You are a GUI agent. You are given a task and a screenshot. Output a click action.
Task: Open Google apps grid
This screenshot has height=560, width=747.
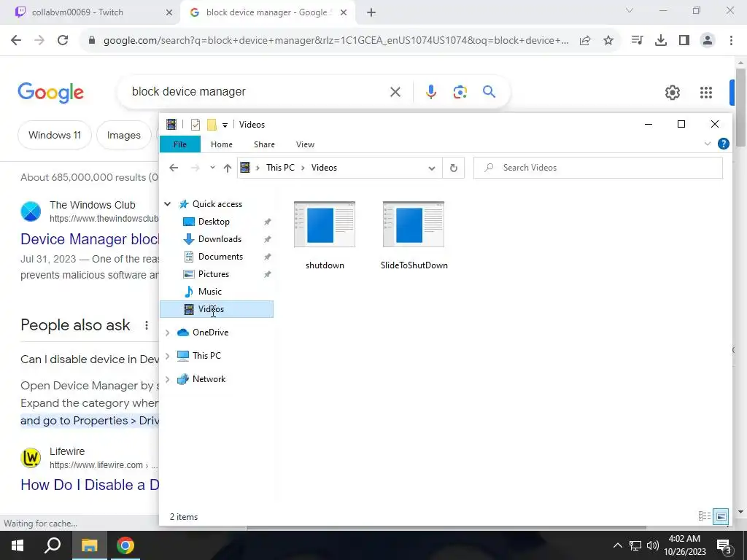pyautogui.click(x=706, y=93)
